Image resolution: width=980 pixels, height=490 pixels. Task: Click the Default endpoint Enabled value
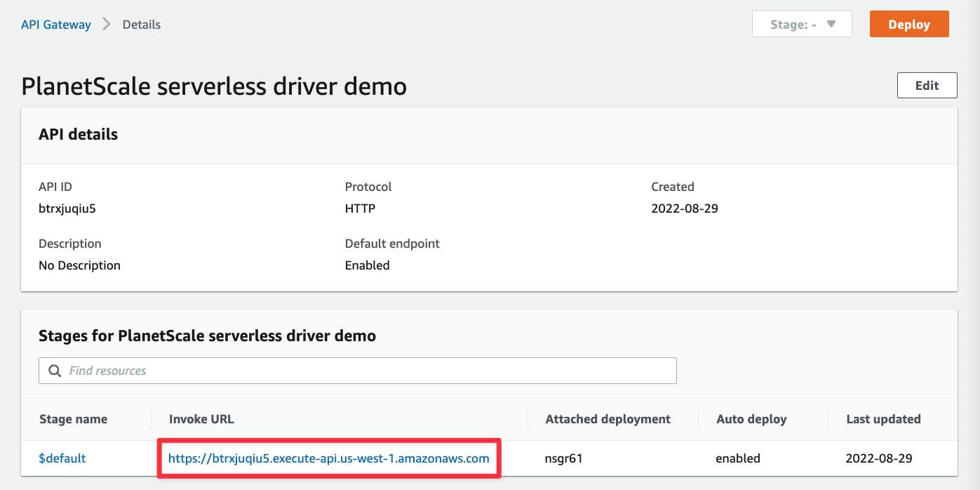pyautogui.click(x=368, y=265)
